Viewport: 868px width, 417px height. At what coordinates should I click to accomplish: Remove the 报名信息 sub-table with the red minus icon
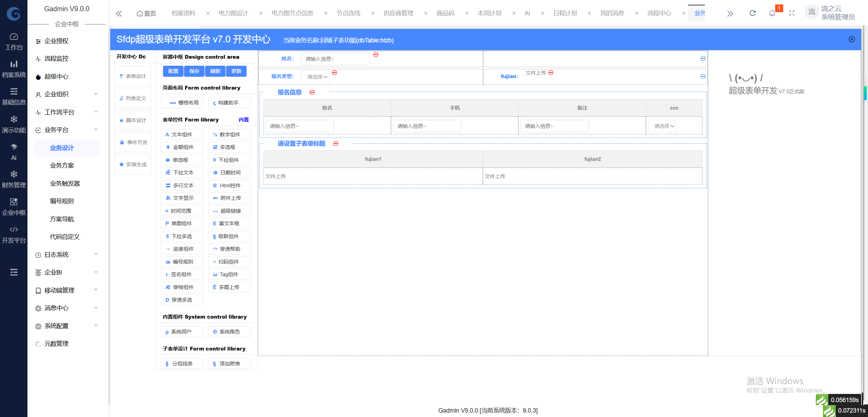click(x=312, y=92)
